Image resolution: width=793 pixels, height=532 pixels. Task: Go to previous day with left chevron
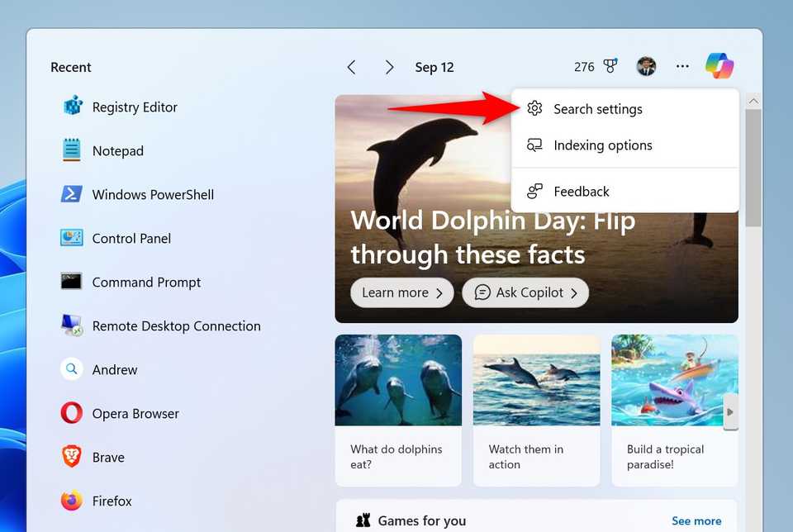tap(352, 67)
